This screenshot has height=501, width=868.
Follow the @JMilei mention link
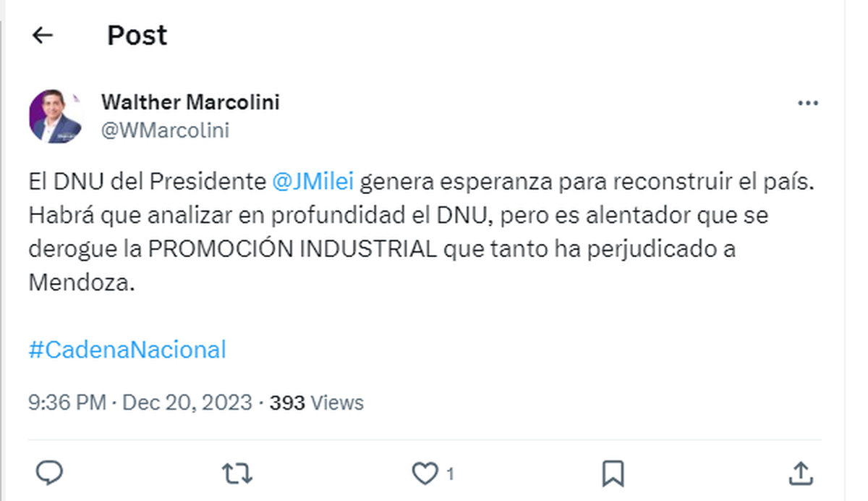(312, 183)
